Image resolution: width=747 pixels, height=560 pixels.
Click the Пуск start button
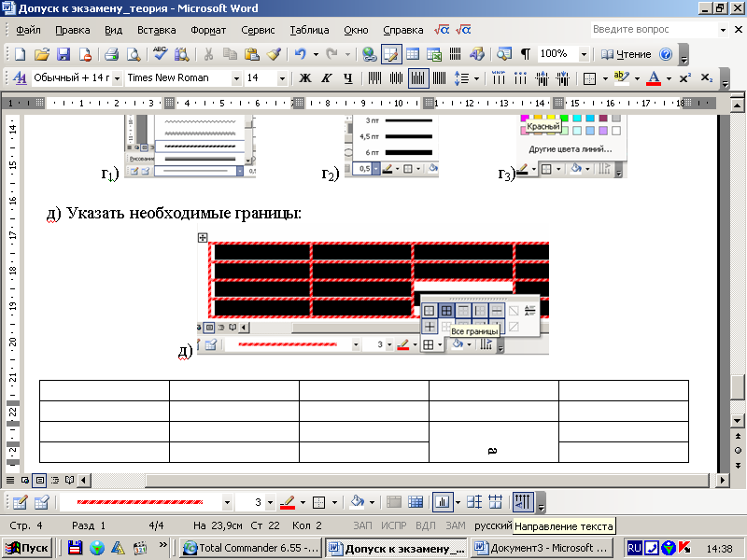click(27, 548)
